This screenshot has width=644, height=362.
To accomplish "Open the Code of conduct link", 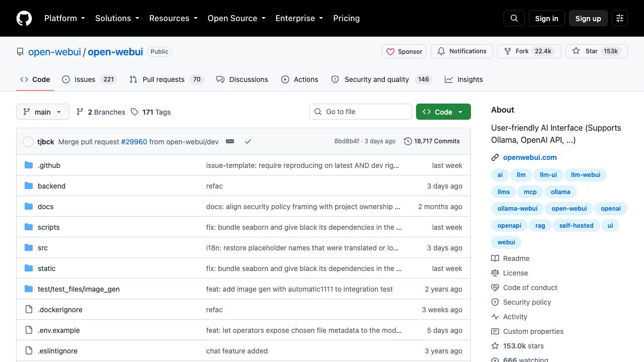I will (524, 288).
